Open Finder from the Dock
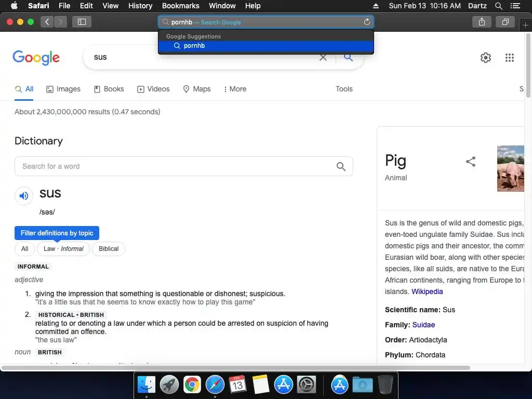Screen dimensions: 532x399 pyautogui.click(x=146, y=385)
